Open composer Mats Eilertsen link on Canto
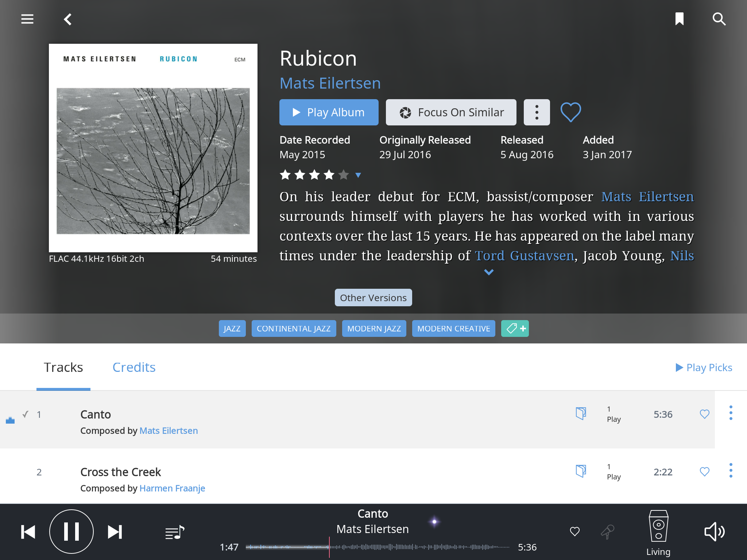Viewport: 747px width, 560px height. click(x=169, y=431)
